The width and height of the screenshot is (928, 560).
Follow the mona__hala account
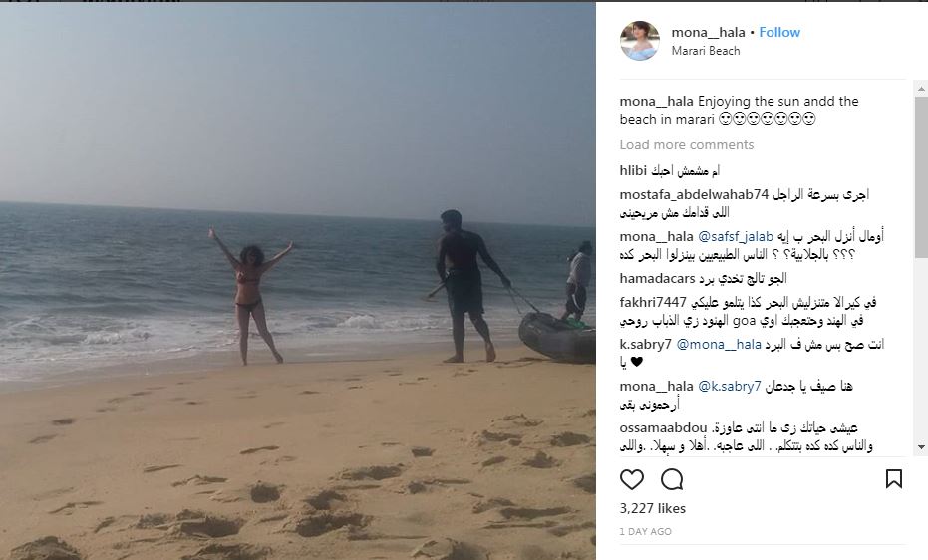pos(779,33)
